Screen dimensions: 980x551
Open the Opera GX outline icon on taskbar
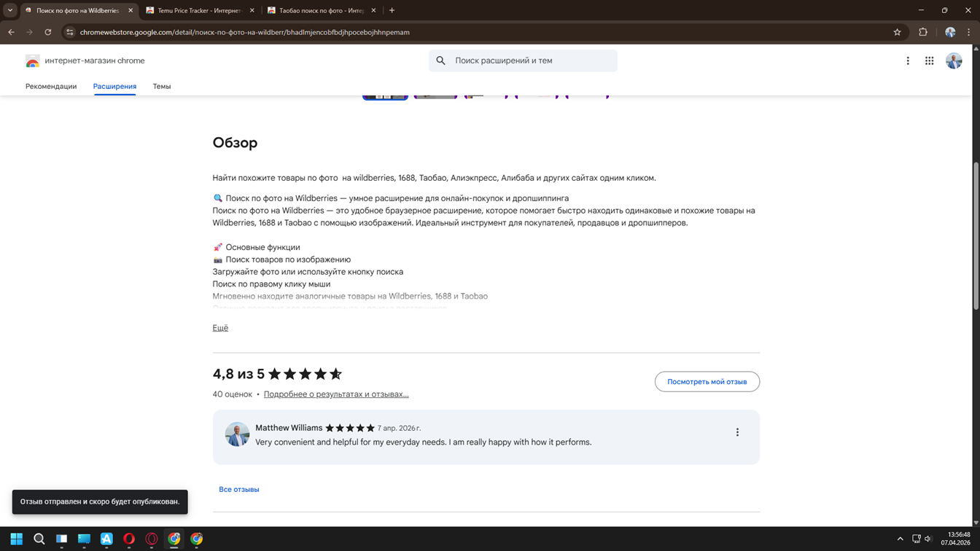(152, 539)
